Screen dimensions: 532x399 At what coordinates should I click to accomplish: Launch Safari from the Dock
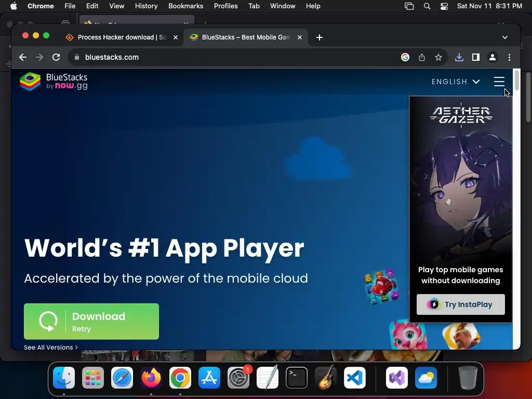122,378
